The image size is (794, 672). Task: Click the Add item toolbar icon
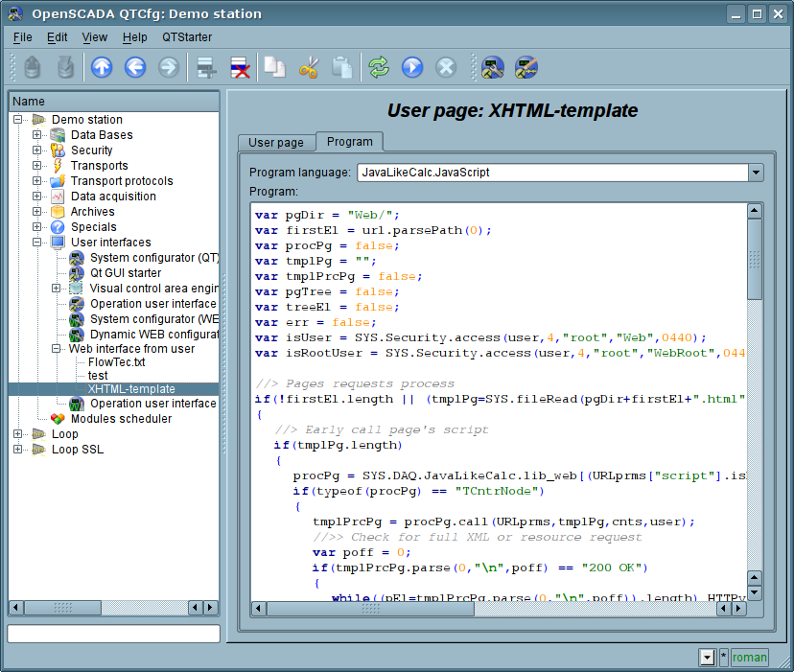pos(205,67)
